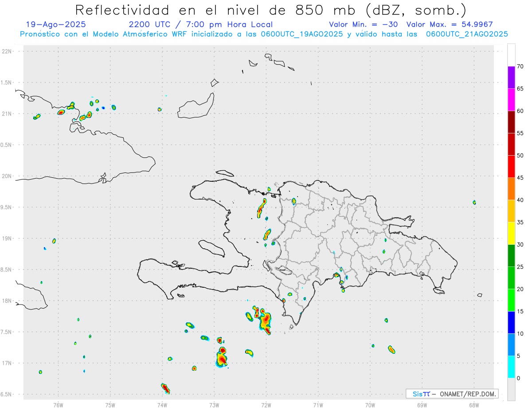Image resolution: width=532 pixels, height=411 pixels.
Task: Click the '70W' longitude label
Action: [x=370, y=405]
